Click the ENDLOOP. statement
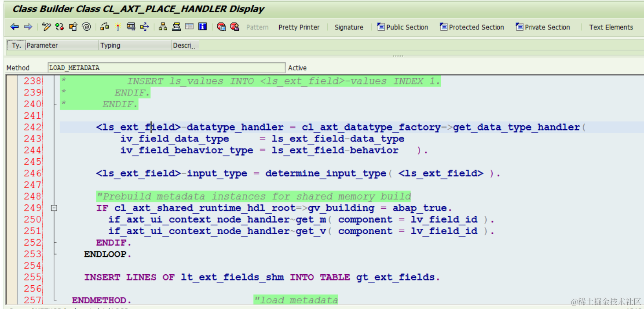The height and width of the screenshot is (309, 644). (x=108, y=254)
